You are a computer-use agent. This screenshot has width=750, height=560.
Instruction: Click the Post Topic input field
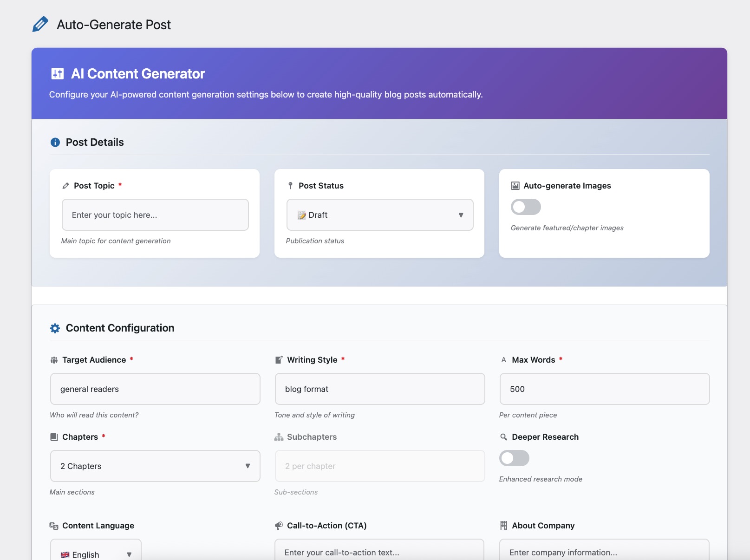pyautogui.click(x=155, y=215)
